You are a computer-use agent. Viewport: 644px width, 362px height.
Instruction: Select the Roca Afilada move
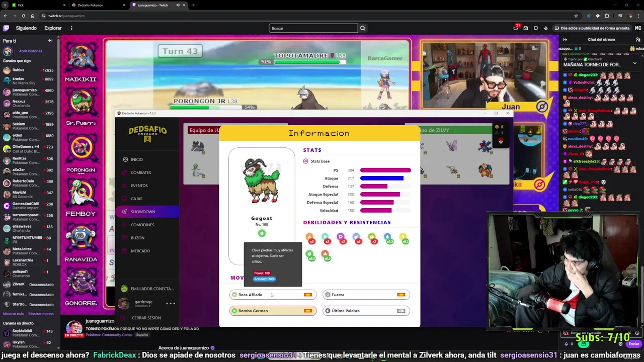click(x=273, y=295)
